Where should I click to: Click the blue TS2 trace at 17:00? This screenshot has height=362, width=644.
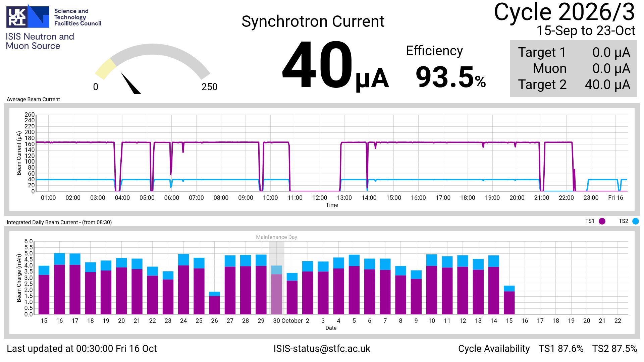click(443, 180)
